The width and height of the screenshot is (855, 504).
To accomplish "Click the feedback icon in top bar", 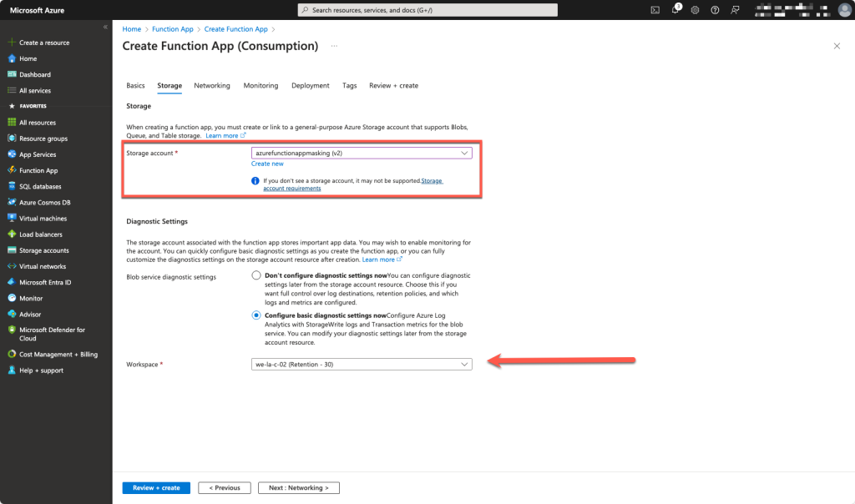I will point(735,10).
